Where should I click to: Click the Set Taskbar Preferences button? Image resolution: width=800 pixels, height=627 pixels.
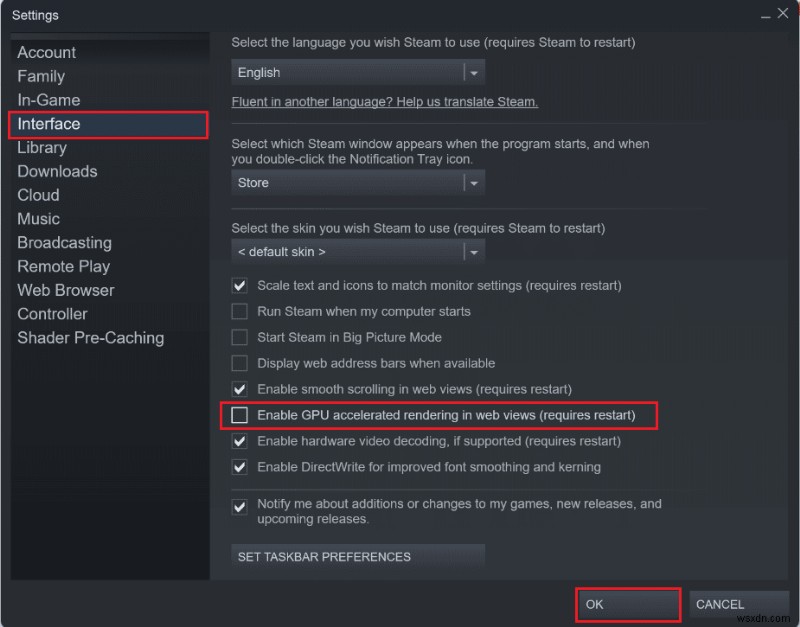coord(358,557)
